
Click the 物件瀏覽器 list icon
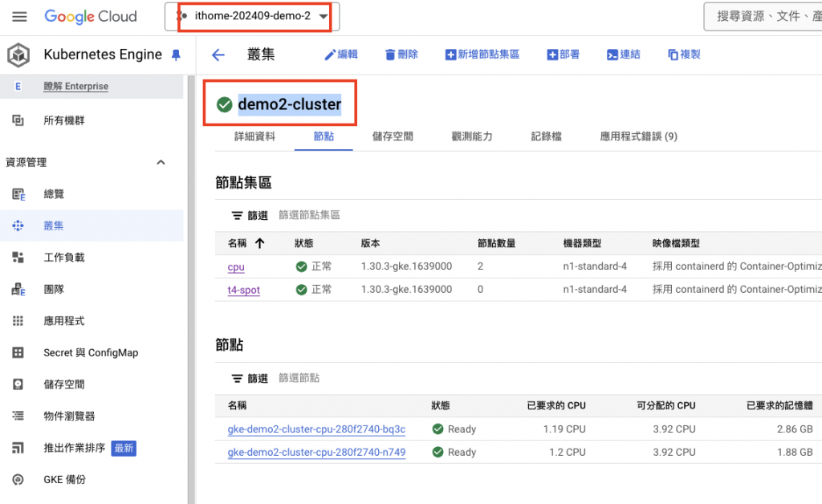(x=18, y=416)
